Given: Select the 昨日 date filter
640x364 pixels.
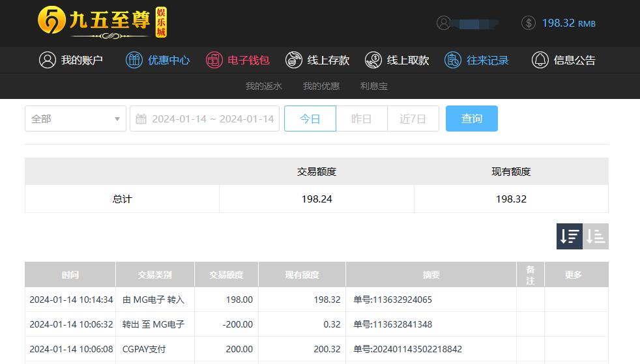Looking at the screenshot, I should (362, 119).
